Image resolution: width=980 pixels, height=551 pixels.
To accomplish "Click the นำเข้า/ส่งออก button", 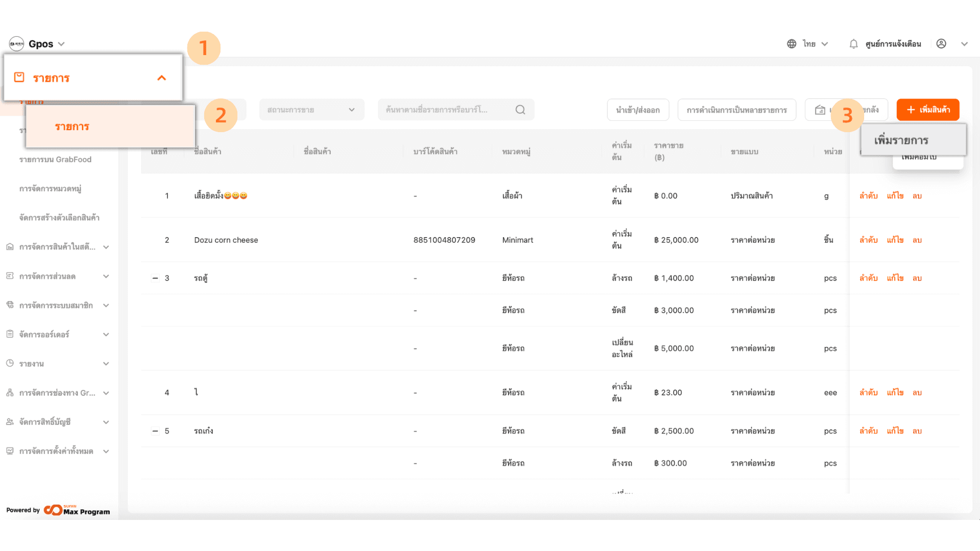I will pyautogui.click(x=638, y=110).
